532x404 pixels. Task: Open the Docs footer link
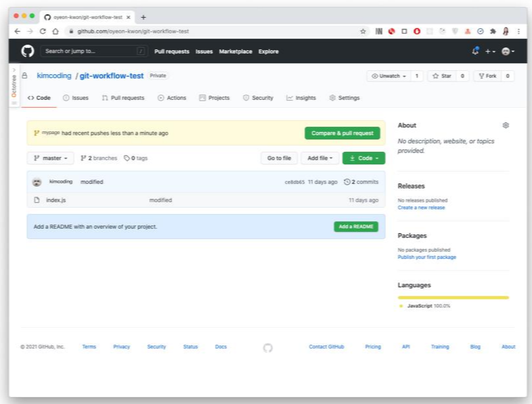click(x=221, y=347)
